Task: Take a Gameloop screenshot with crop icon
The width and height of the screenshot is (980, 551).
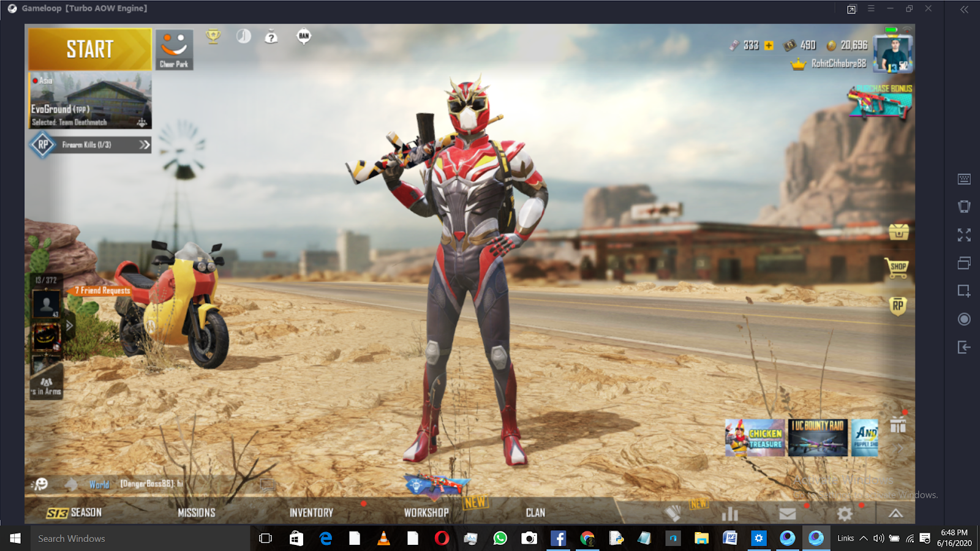Action: tap(964, 291)
